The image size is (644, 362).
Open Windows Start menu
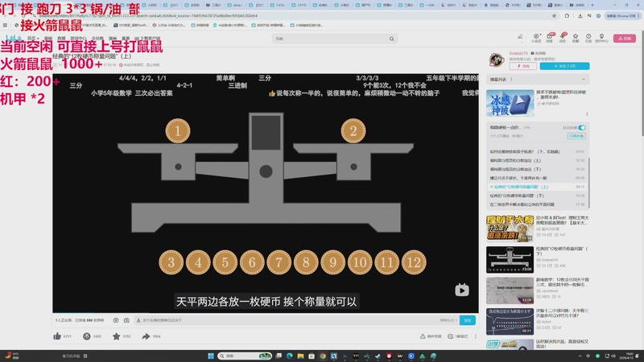pyautogui.click(x=211, y=356)
